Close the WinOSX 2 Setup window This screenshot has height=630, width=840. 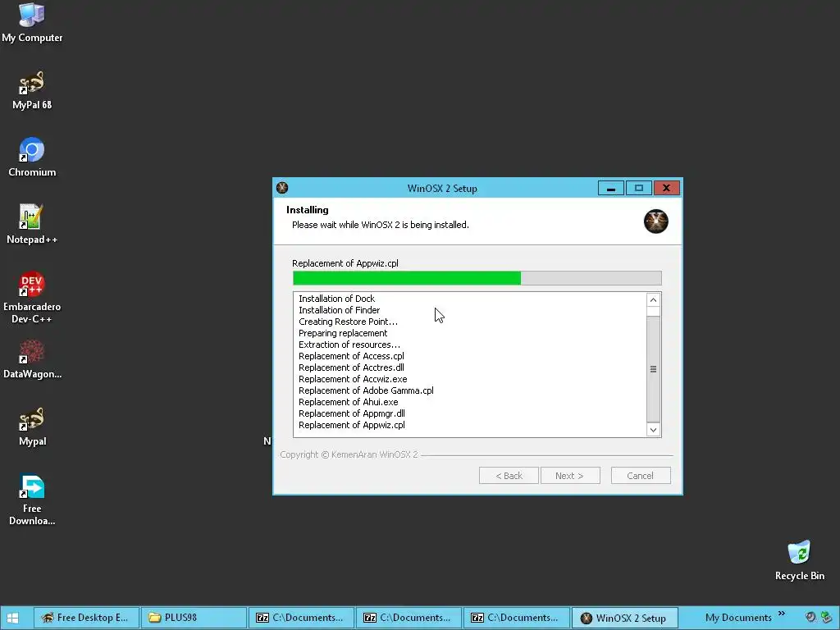(666, 188)
